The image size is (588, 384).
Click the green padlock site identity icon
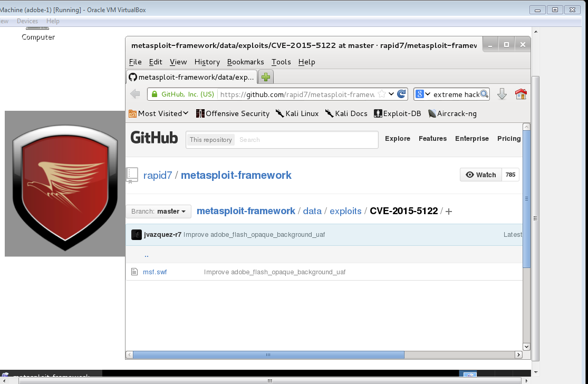click(x=154, y=94)
